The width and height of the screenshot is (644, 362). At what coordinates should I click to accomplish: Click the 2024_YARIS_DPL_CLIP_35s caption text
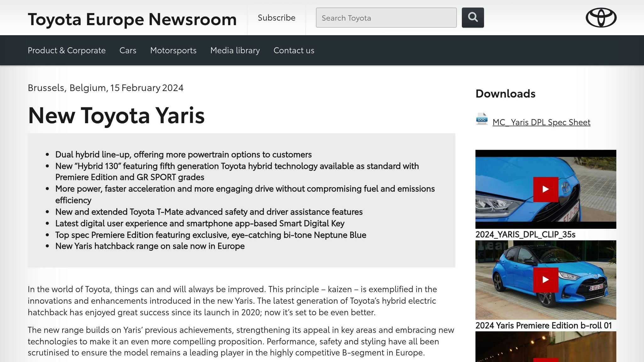click(525, 234)
